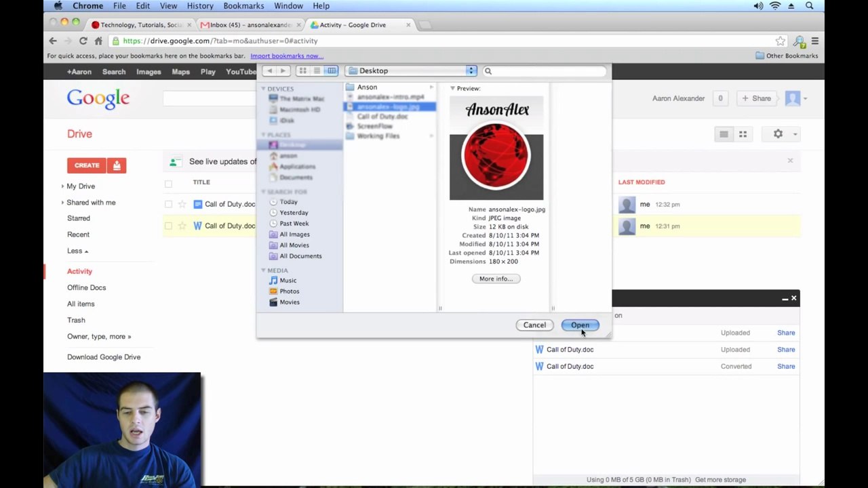The image size is (868, 488).
Task: Click Get more storage link
Action: click(x=720, y=480)
